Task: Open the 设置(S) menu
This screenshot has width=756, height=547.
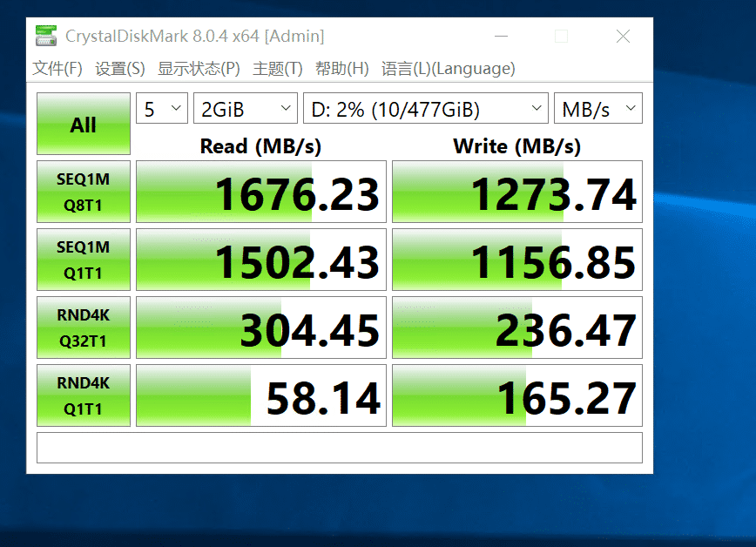Action: coord(120,69)
